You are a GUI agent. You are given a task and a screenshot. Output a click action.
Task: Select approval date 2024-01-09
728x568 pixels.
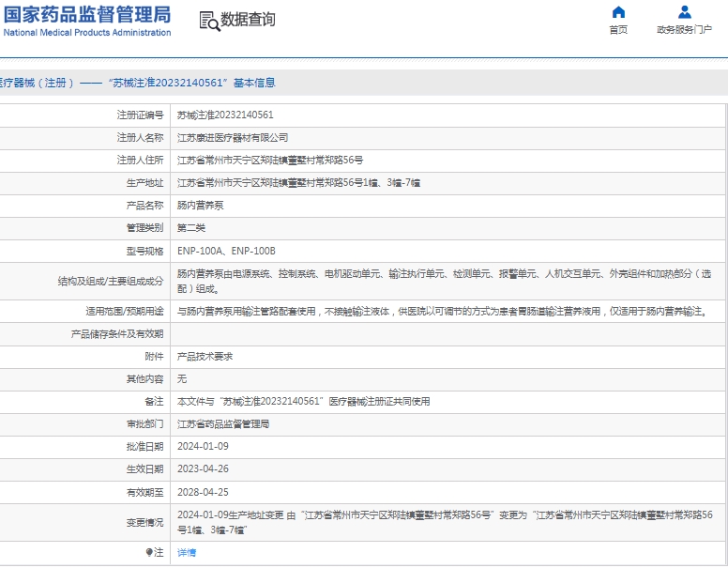(x=203, y=446)
